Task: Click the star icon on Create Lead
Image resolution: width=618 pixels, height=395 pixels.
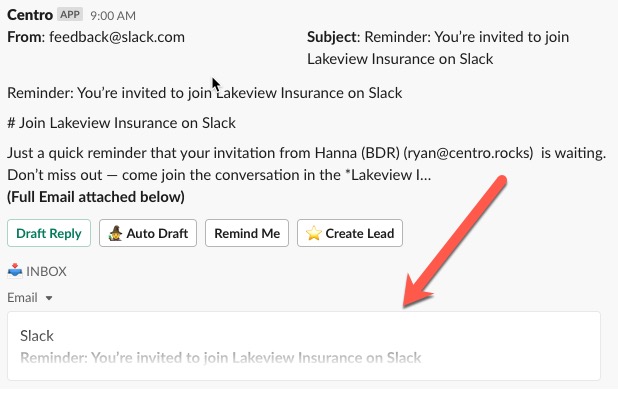Action: pyautogui.click(x=314, y=233)
